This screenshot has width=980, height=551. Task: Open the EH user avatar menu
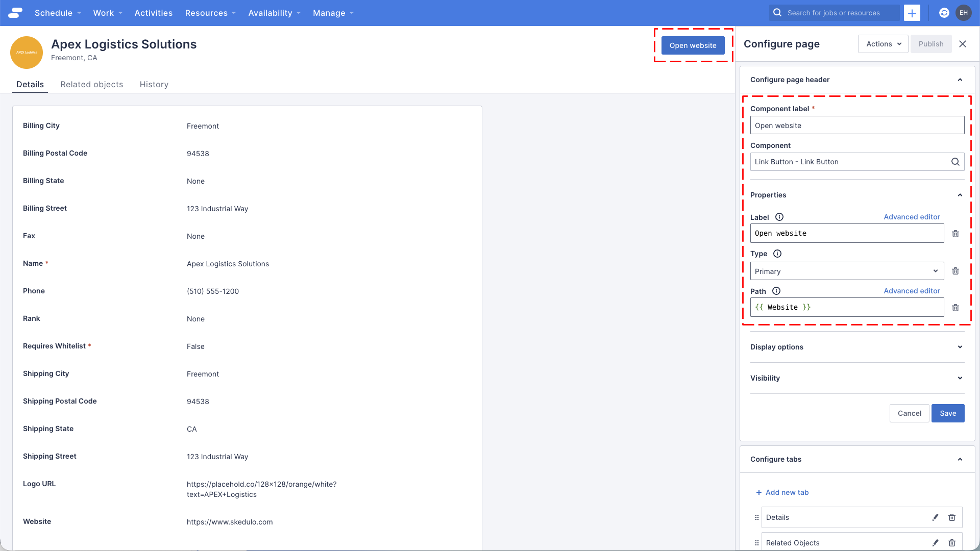[964, 13]
